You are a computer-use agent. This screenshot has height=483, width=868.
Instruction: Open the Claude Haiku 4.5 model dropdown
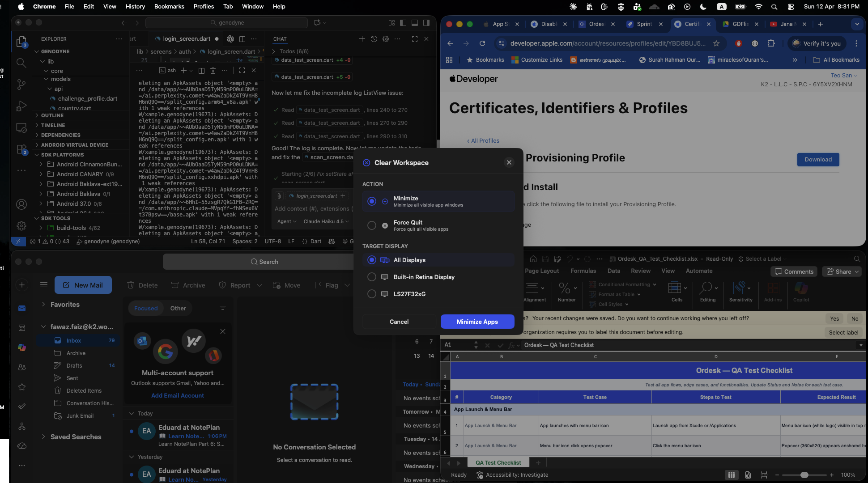(x=326, y=221)
